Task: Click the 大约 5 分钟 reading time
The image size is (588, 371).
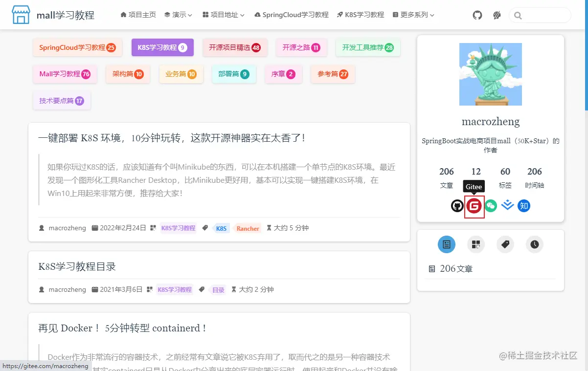Action: (291, 228)
